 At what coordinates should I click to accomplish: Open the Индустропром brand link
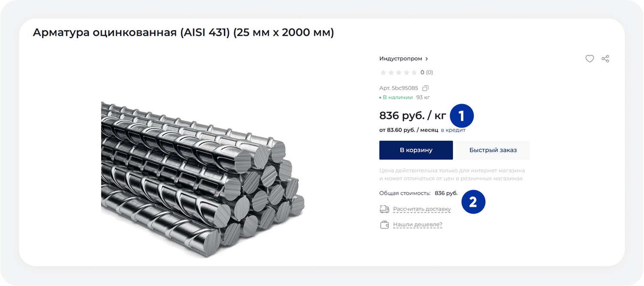[x=401, y=59]
